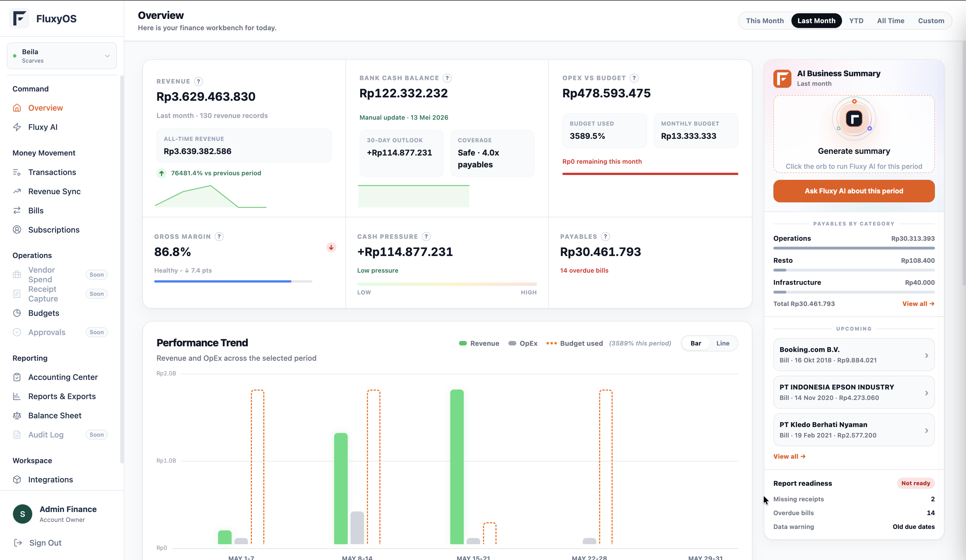Viewport: 966px width, 560px height.
Task: Open Booking.com B.V. bill chevron
Action: (x=926, y=355)
